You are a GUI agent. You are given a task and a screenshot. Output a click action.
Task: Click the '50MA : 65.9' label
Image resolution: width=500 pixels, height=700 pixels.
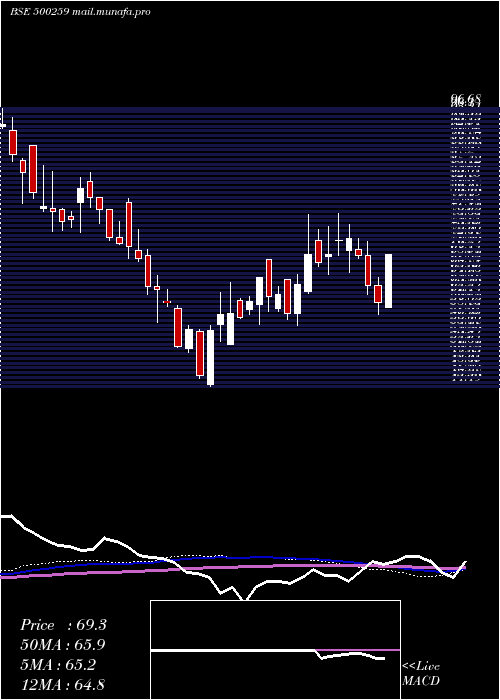point(63,645)
